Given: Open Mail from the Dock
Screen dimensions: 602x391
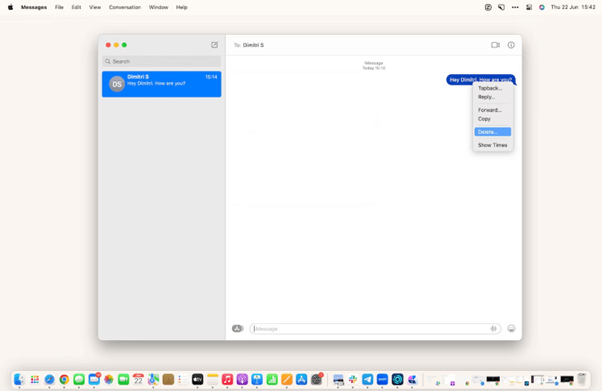Looking at the screenshot, I should pos(94,379).
